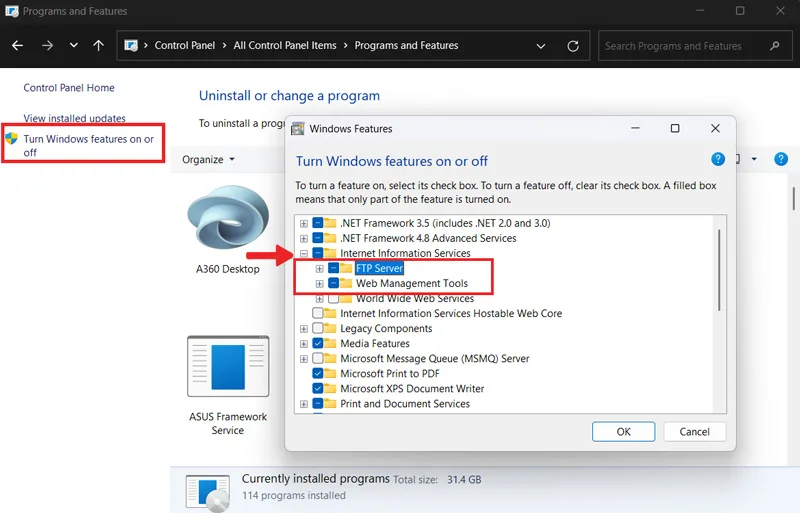
Task: Select the ASUS Framework Service icon
Action: [x=228, y=366]
